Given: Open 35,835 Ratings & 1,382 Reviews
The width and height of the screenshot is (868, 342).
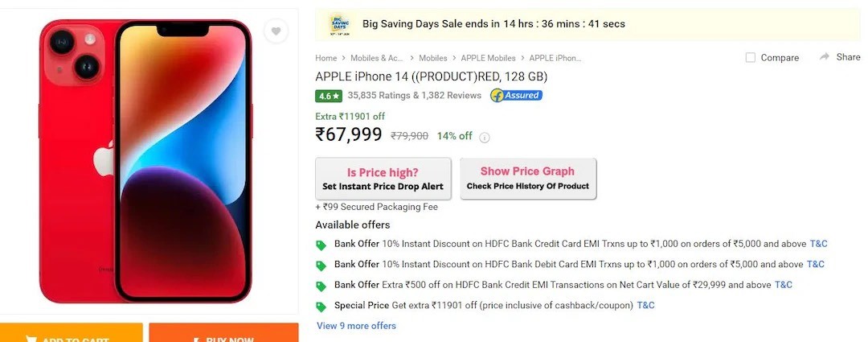Looking at the screenshot, I should [x=414, y=96].
